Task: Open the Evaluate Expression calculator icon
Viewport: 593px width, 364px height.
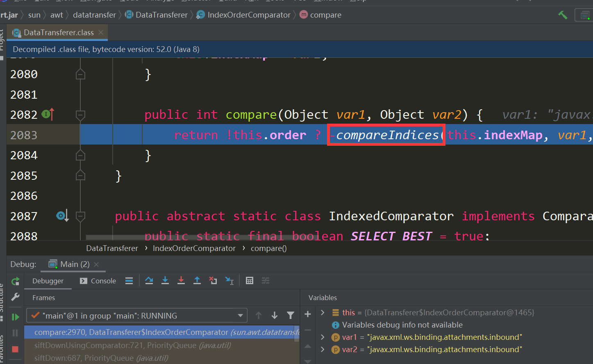Action: [249, 280]
